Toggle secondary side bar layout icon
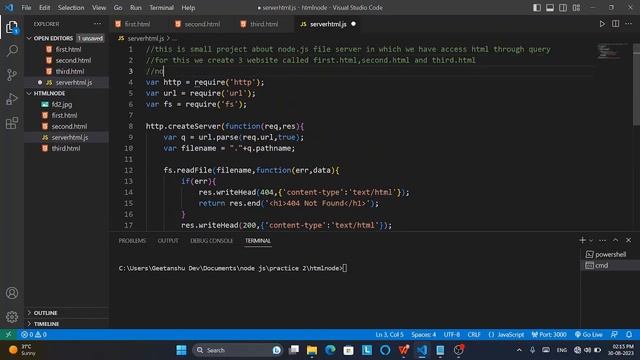The width and height of the screenshot is (640, 360). (x=563, y=8)
